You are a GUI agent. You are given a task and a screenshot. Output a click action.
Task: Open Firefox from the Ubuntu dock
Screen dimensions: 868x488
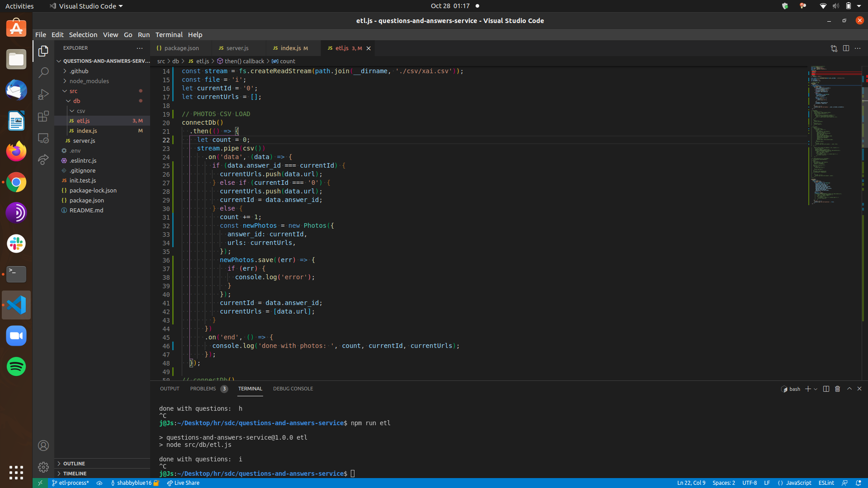[x=16, y=151]
